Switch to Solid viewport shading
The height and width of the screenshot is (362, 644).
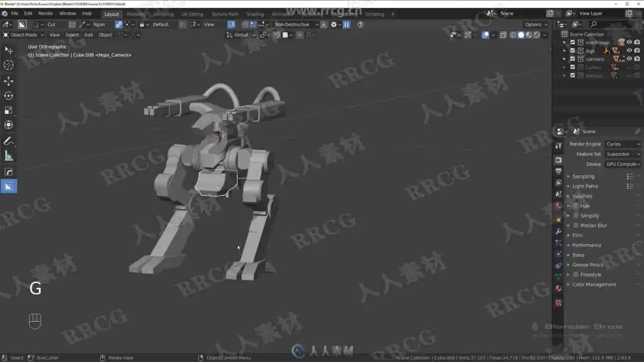[521, 35]
